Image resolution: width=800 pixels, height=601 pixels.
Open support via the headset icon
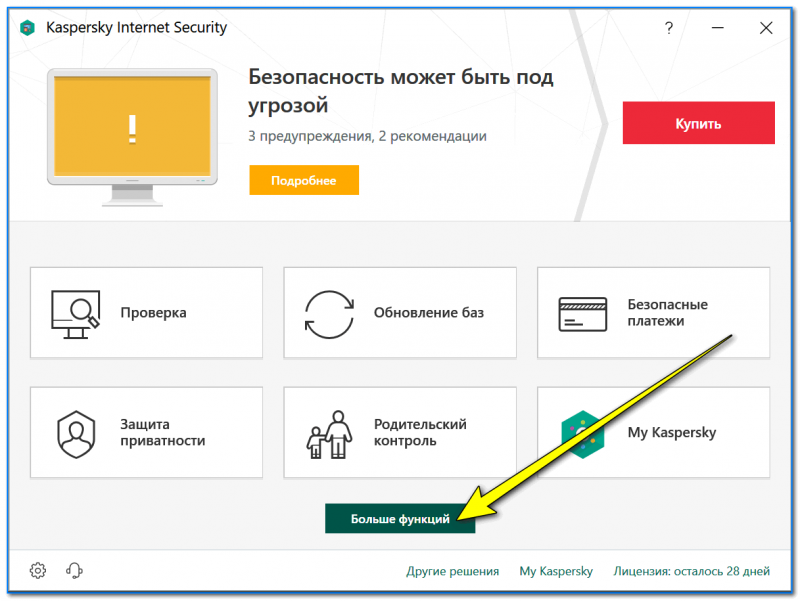click(x=74, y=570)
